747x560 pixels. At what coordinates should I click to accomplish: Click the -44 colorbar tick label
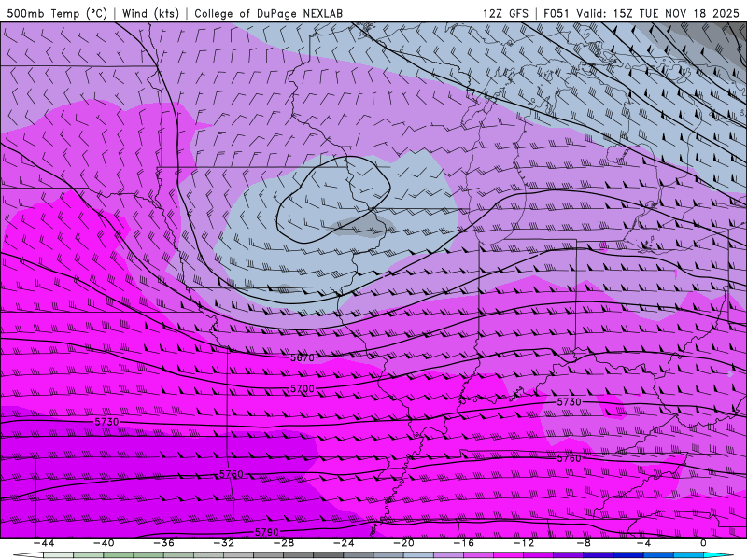coord(44,543)
